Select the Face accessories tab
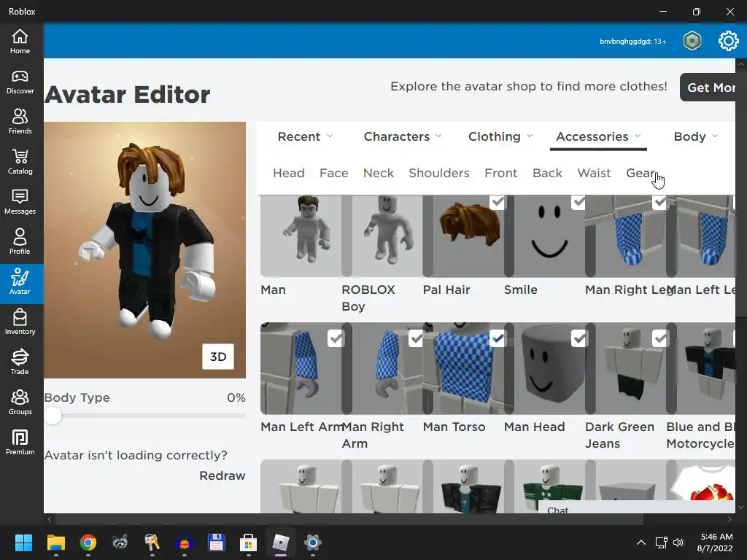747x560 pixels. (x=334, y=174)
